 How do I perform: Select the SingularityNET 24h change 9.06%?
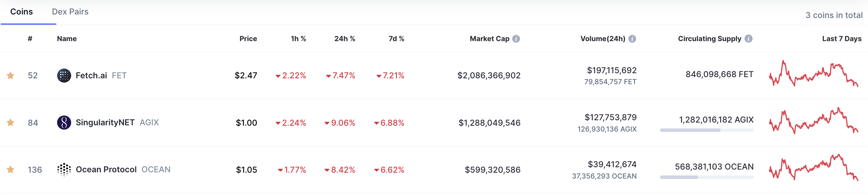click(340, 123)
